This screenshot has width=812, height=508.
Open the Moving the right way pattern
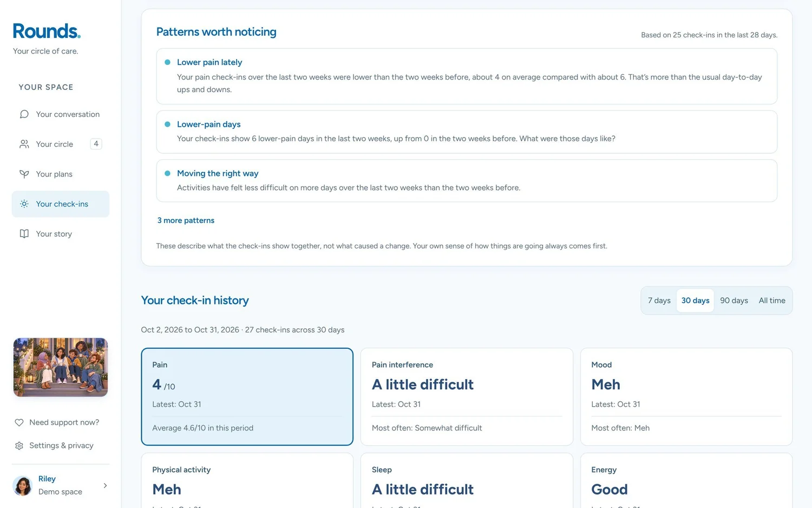pyautogui.click(x=467, y=180)
